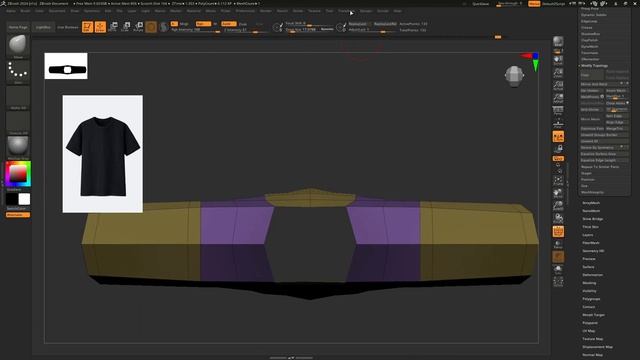Expand the Dynamic Subdiv section
This screenshot has height=360, width=640.
coord(594,15)
